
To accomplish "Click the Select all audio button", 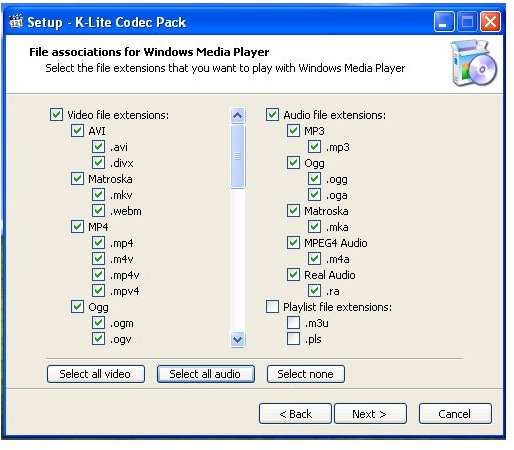I will click(206, 374).
